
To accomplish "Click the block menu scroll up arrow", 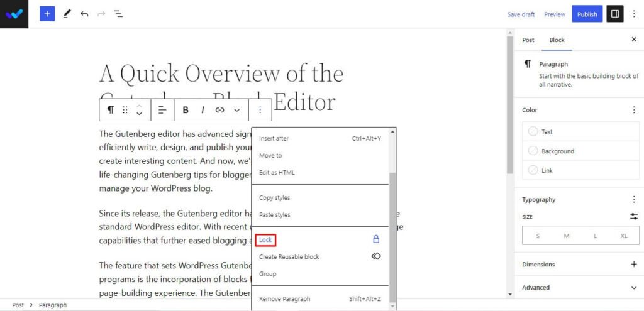I will click(392, 131).
